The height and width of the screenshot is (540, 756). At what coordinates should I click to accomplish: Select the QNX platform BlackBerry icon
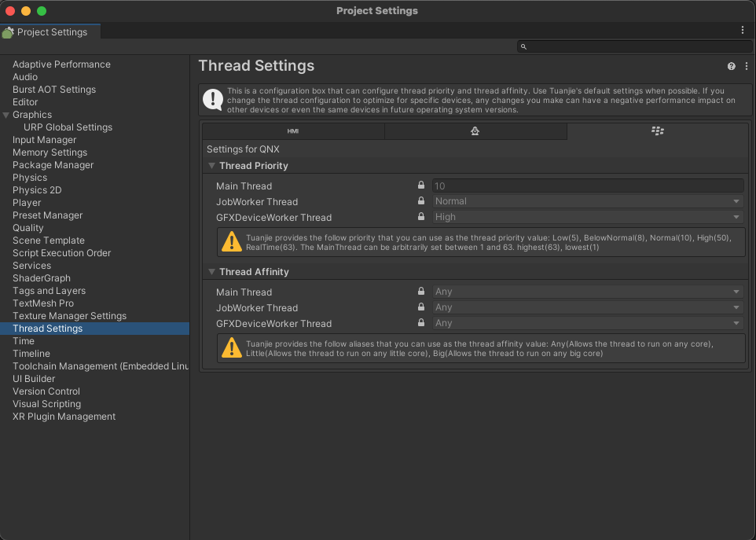pos(658,131)
